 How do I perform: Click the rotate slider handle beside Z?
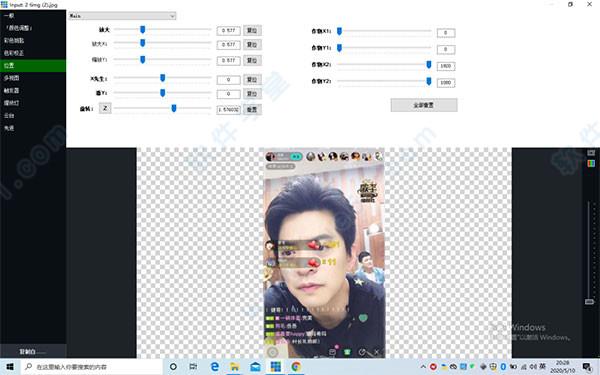click(x=174, y=109)
